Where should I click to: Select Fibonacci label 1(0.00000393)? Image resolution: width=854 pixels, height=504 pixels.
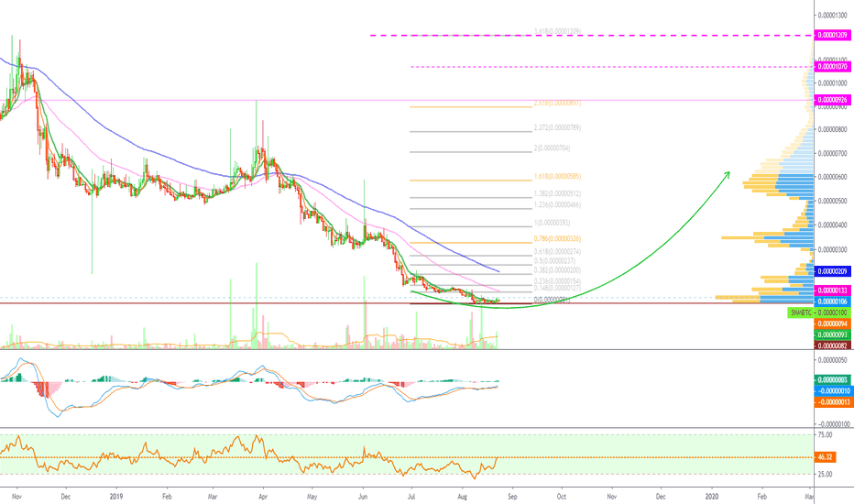point(552,224)
